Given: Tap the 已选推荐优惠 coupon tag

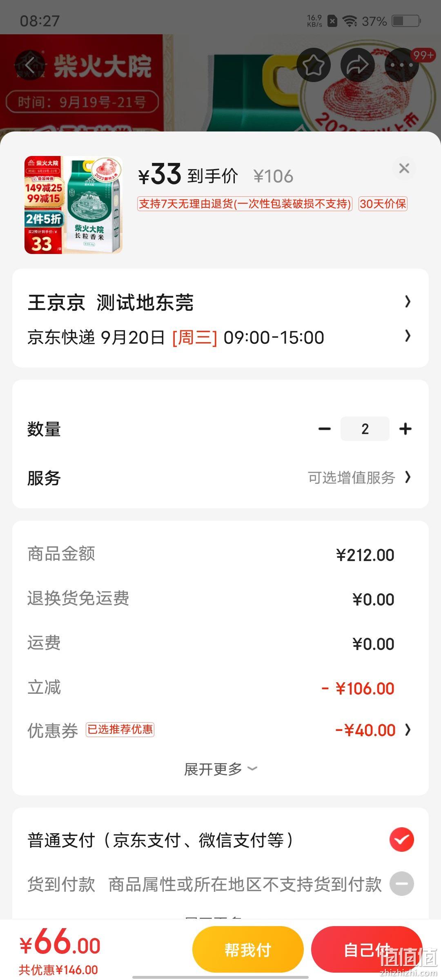Looking at the screenshot, I should point(120,729).
